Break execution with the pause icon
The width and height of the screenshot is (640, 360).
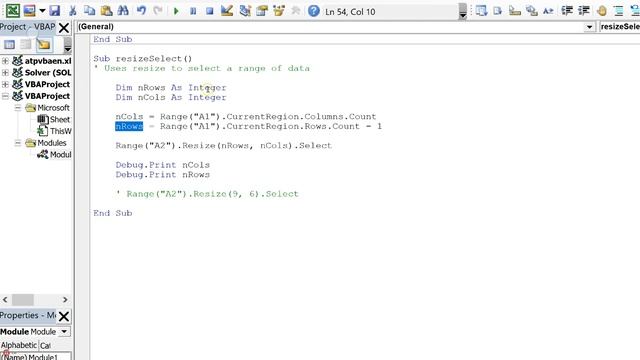pos(193,11)
